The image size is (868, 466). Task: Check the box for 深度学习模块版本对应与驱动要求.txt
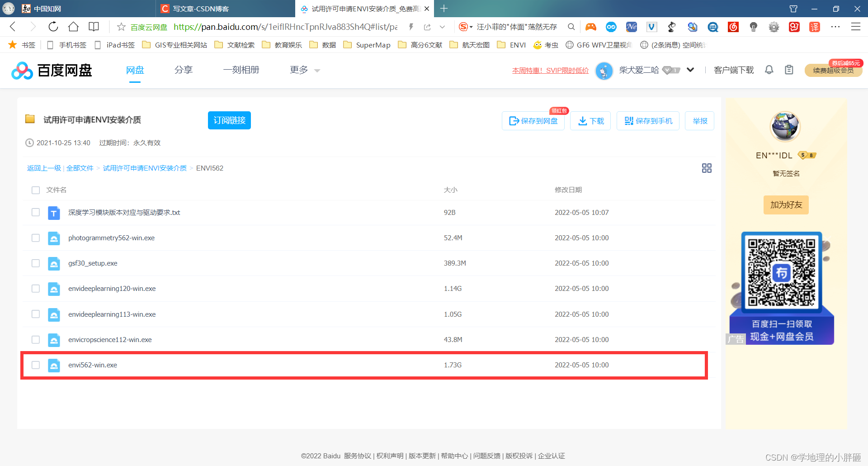[x=36, y=212]
